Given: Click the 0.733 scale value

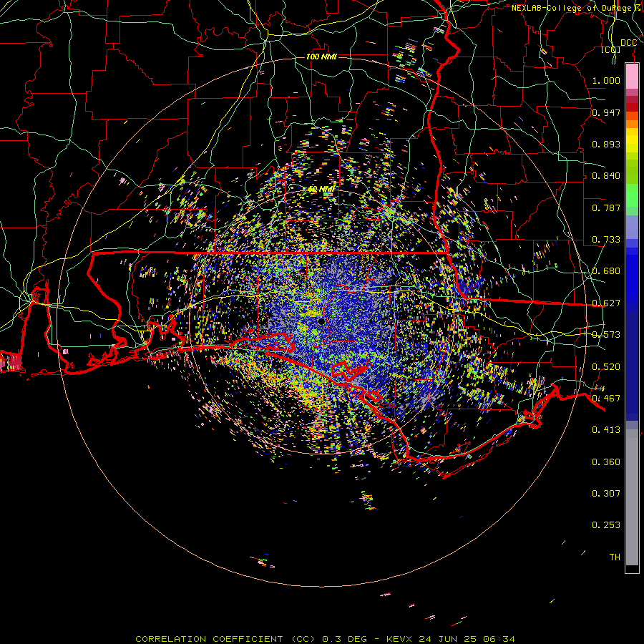Looking at the screenshot, I should 606,240.
